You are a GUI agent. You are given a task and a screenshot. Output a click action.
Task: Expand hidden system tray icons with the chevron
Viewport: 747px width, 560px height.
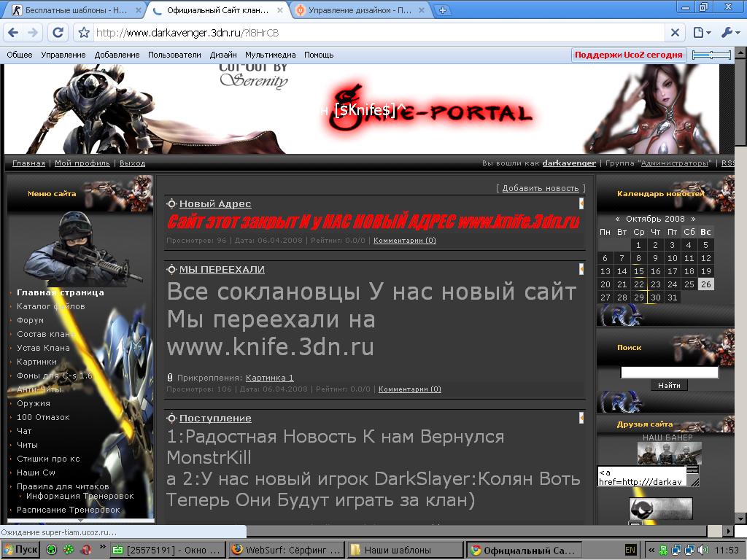tap(652, 550)
